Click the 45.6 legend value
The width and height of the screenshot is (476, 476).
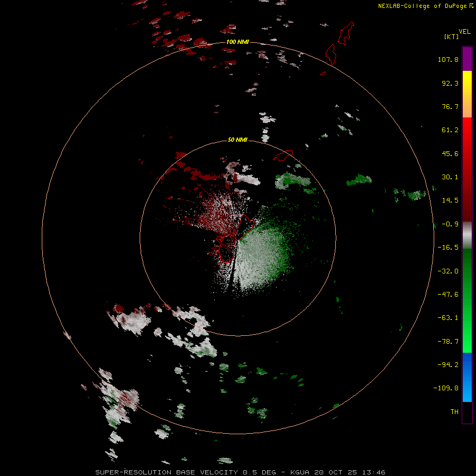tap(450, 153)
